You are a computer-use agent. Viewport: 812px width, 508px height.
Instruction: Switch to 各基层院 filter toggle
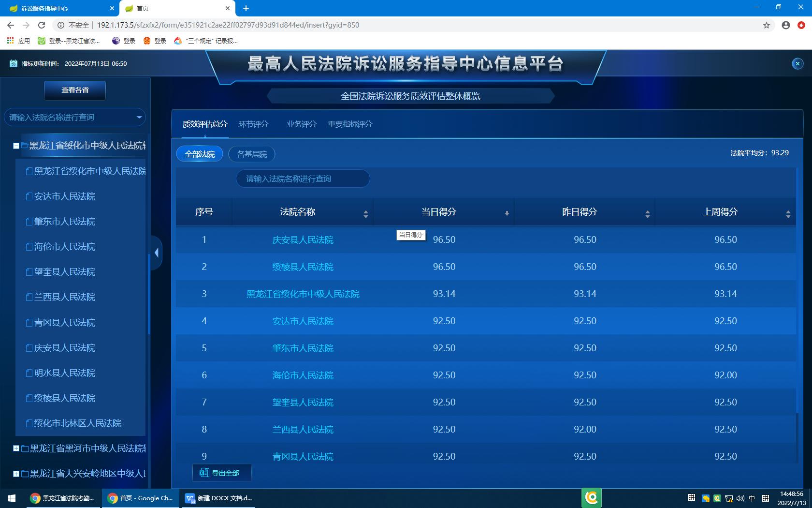(x=252, y=154)
